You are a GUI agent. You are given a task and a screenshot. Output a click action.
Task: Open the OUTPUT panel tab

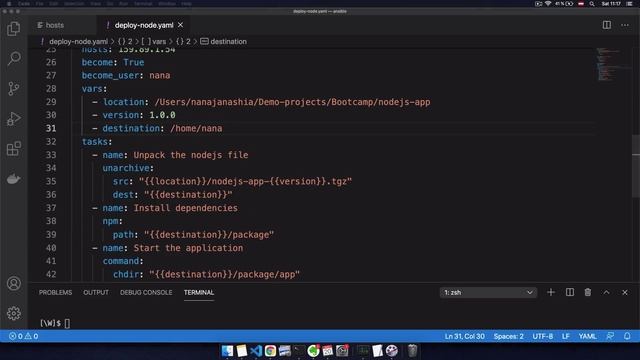pyautogui.click(x=96, y=292)
